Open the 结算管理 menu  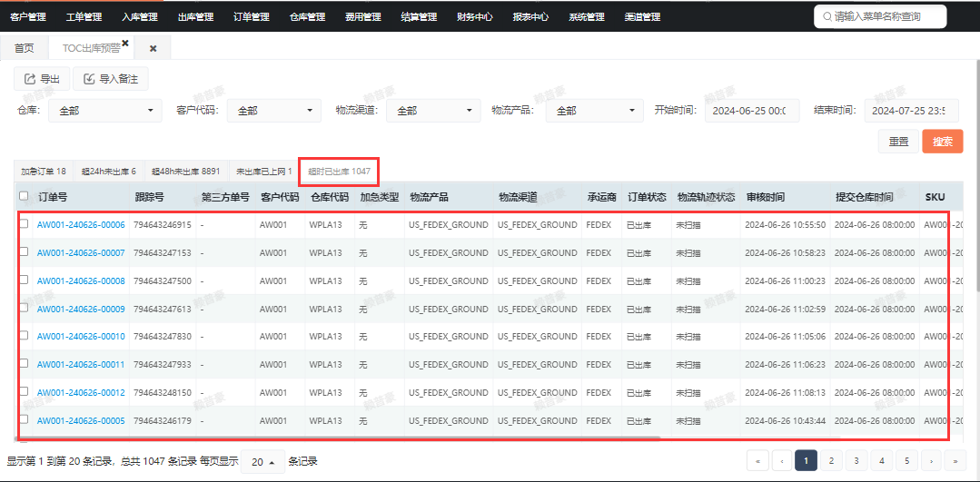[419, 17]
